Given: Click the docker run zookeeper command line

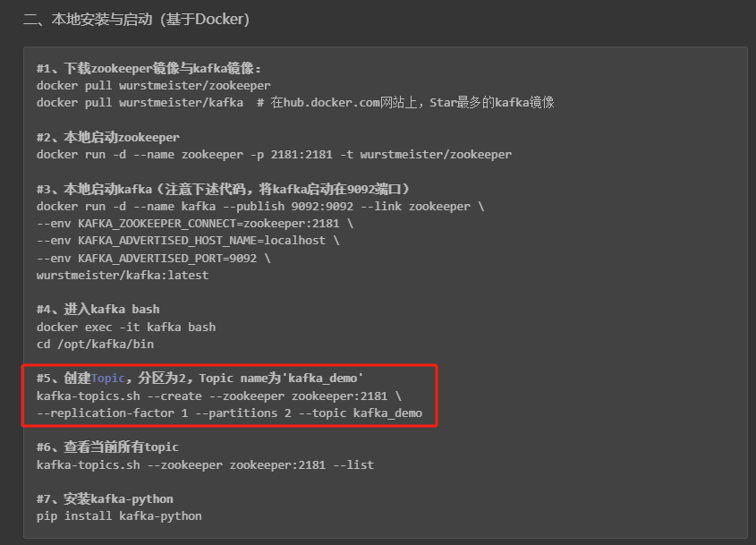Looking at the screenshot, I should point(274,155).
